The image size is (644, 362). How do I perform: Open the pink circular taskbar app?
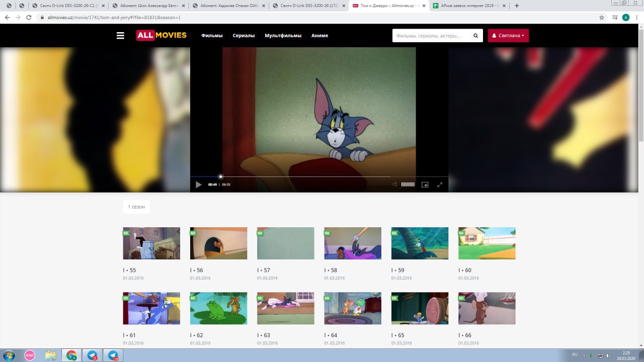click(x=30, y=355)
